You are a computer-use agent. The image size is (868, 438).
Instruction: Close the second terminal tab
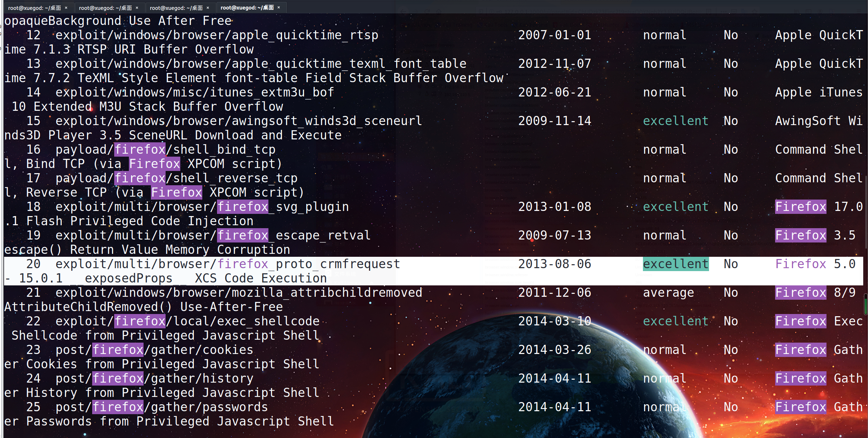137,8
